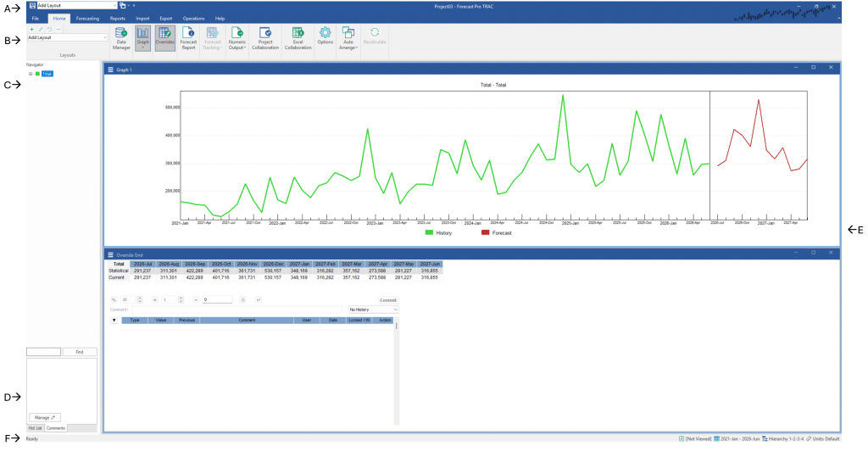Switch to the Forecasting ribbon tab

tap(86, 18)
